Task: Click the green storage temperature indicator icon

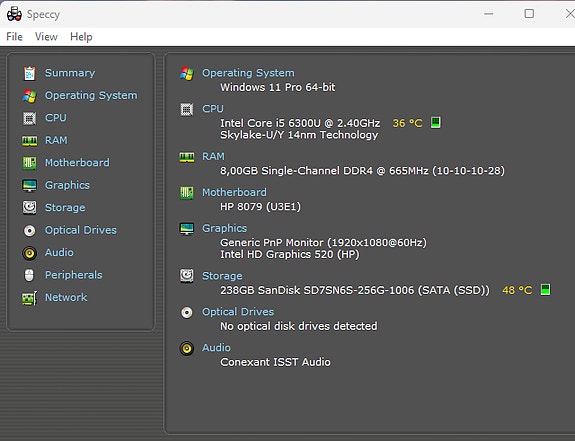Action: (545, 290)
